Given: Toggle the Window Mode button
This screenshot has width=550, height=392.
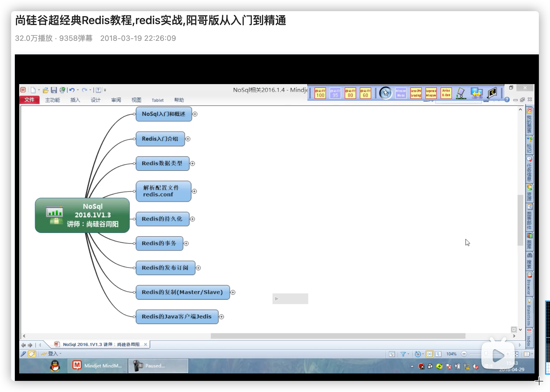Looking at the screenshot, I should [401, 93].
